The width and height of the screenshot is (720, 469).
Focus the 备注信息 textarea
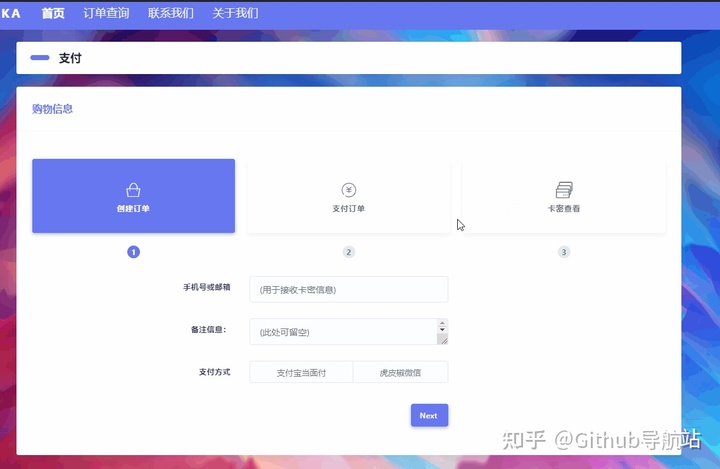[349, 332]
